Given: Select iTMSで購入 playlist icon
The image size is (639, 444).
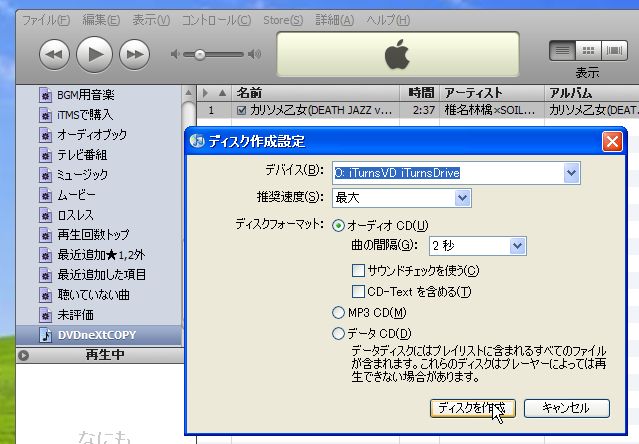Looking at the screenshot, I should [x=45, y=115].
